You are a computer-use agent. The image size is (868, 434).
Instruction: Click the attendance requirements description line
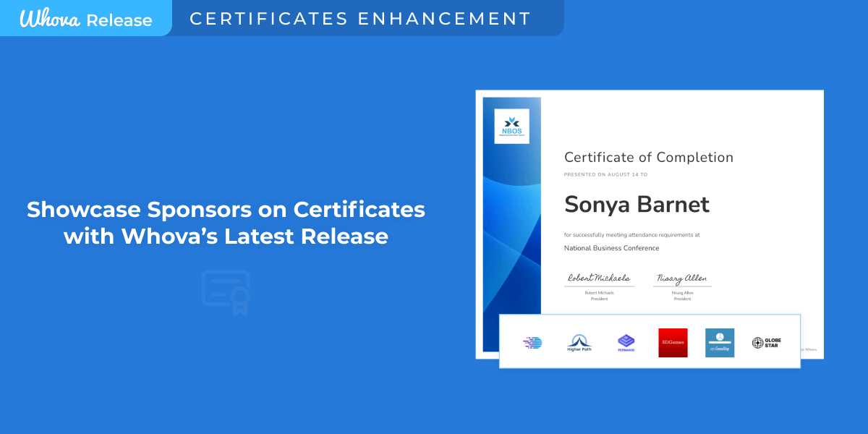[631, 235]
